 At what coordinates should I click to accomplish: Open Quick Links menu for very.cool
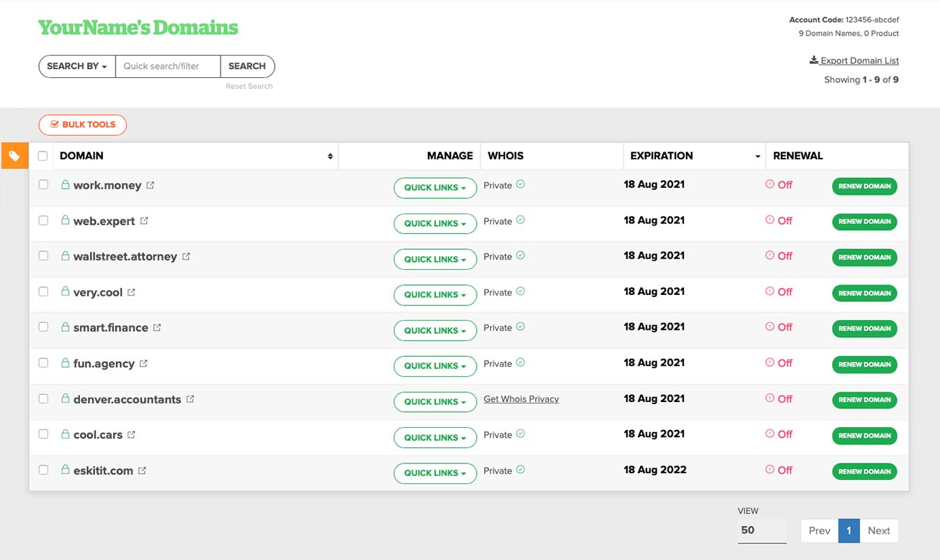coord(435,295)
